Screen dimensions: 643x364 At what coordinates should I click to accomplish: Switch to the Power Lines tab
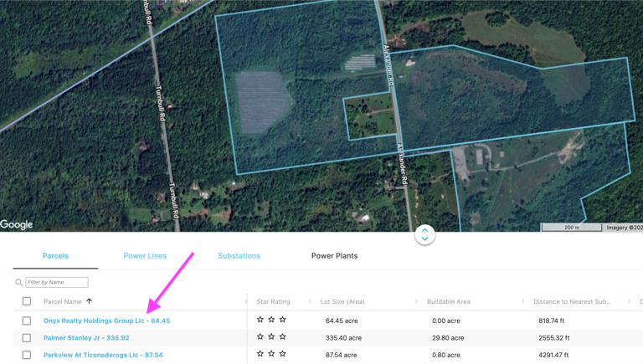(145, 256)
